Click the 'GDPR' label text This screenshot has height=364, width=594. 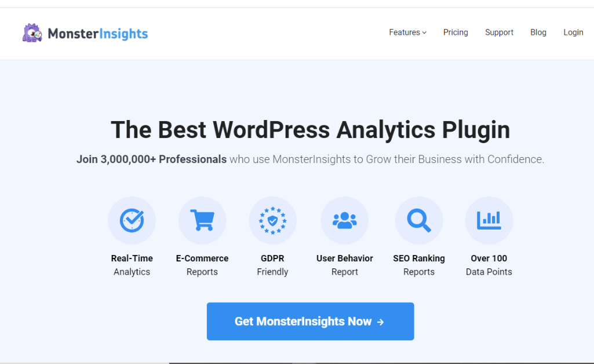coord(272,259)
